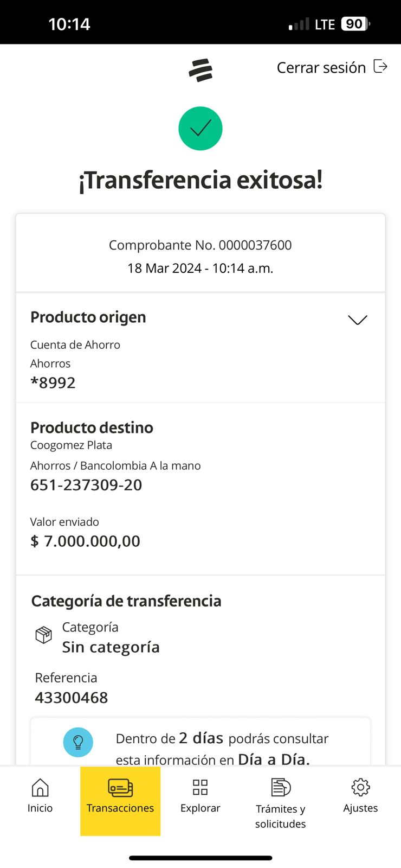Tap the Comprobante No. 0000037600 text
Image resolution: width=401 pixels, height=868 pixels.
click(x=200, y=245)
